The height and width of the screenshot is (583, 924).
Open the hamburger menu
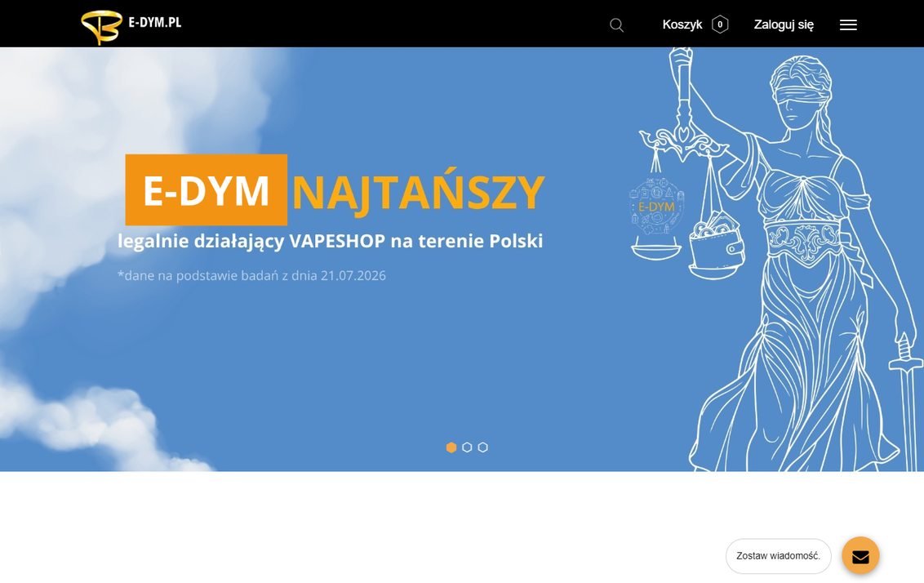[x=848, y=24]
